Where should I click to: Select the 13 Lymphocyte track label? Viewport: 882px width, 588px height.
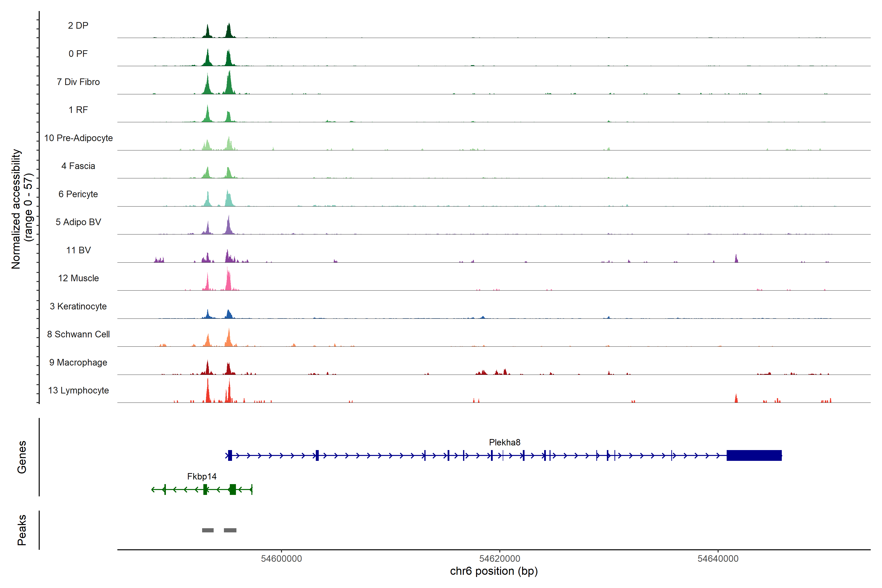point(78,390)
